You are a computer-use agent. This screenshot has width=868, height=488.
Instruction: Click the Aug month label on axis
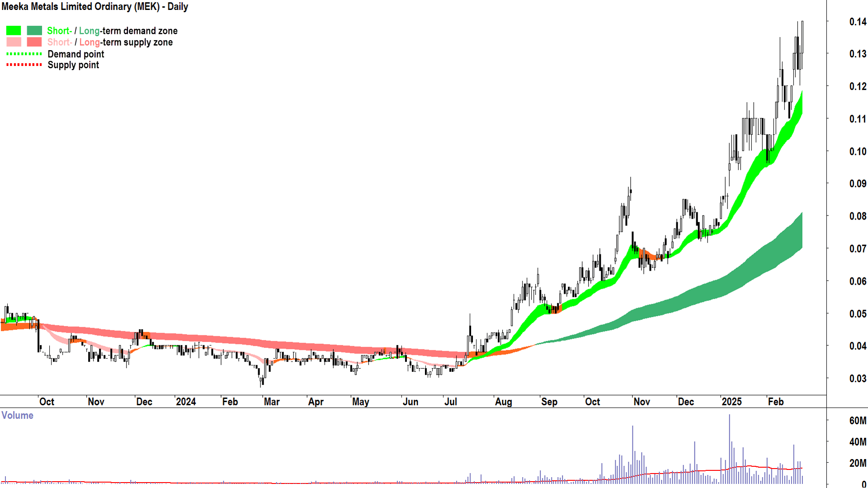point(503,402)
